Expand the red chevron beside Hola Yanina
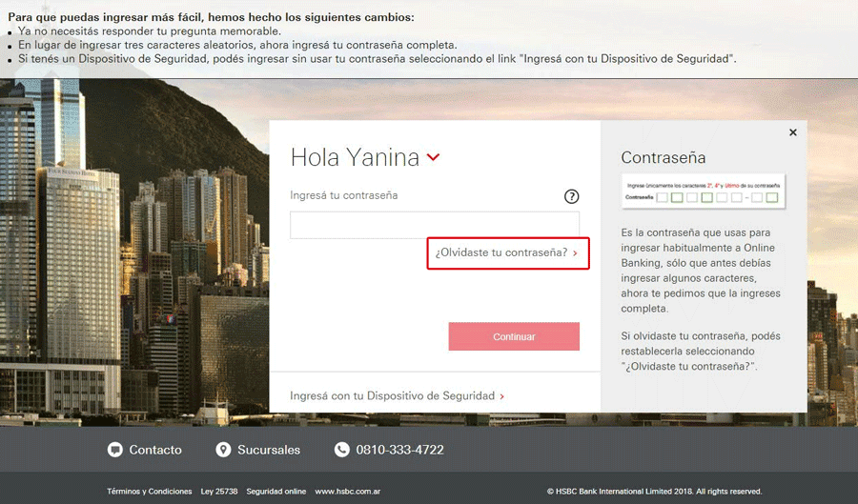 pyautogui.click(x=433, y=157)
